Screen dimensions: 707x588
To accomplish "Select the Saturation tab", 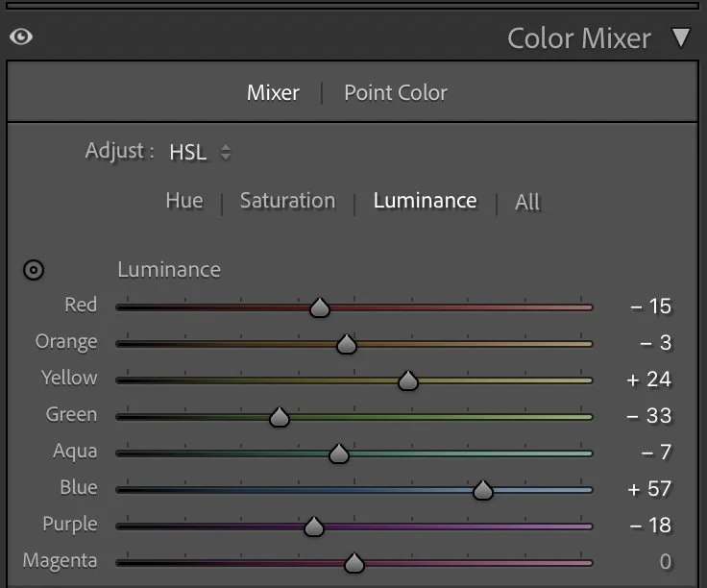I will tap(288, 200).
